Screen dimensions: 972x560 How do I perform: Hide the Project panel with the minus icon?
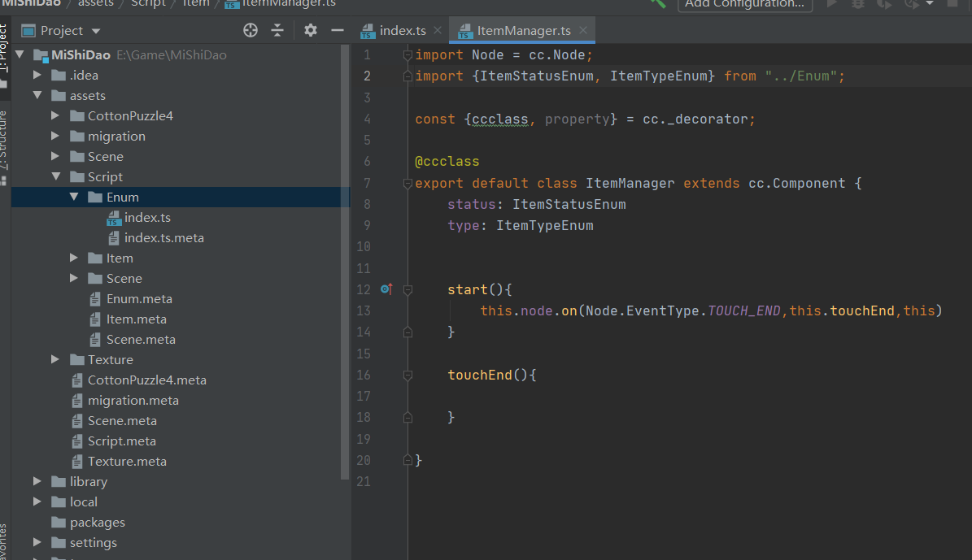[x=338, y=31]
